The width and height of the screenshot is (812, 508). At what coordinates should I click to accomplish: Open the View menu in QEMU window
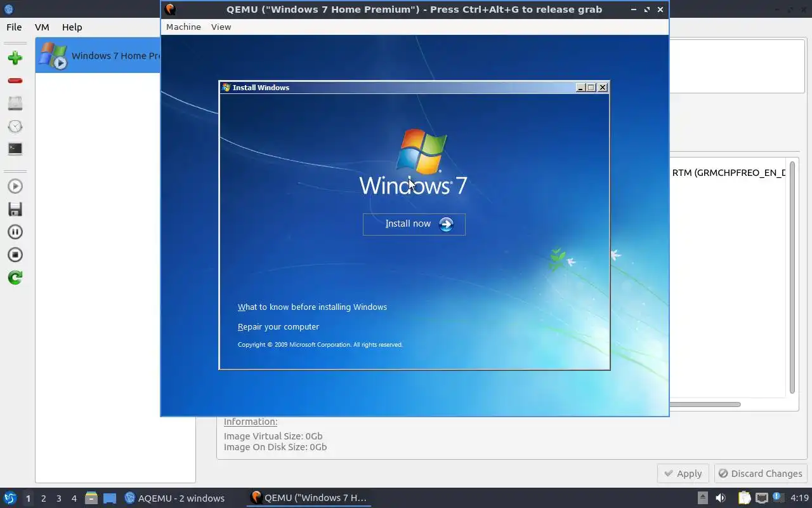221,27
